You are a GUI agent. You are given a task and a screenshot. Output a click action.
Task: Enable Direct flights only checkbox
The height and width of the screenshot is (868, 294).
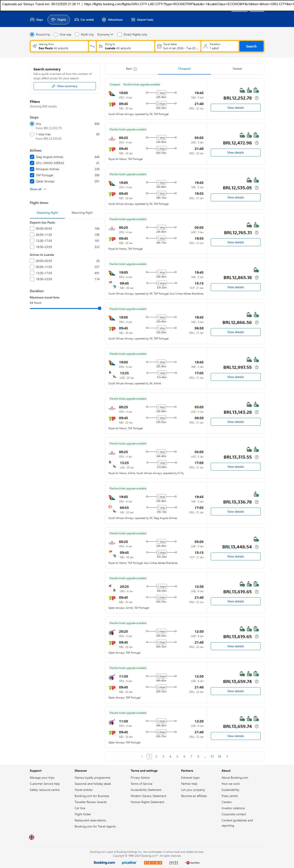(120, 34)
